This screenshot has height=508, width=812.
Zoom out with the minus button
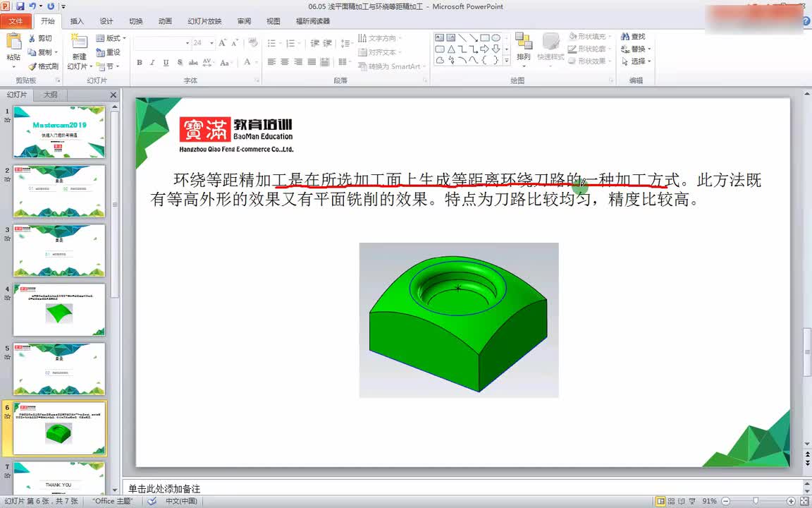(x=726, y=501)
